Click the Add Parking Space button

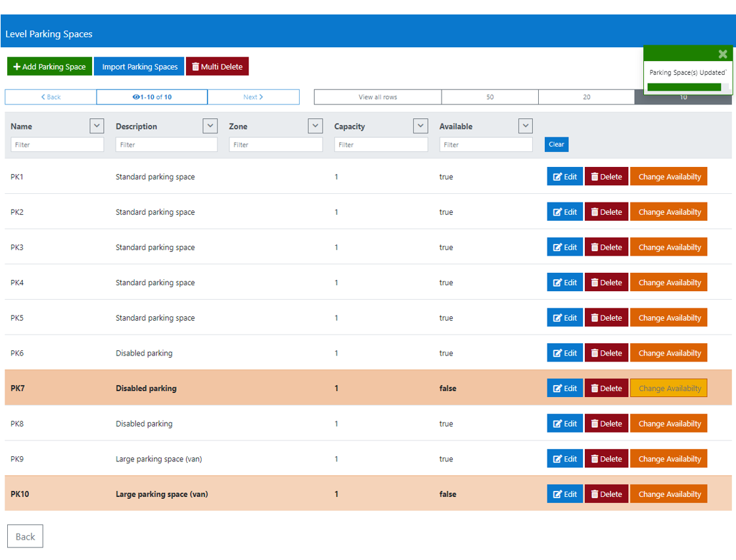coord(49,66)
